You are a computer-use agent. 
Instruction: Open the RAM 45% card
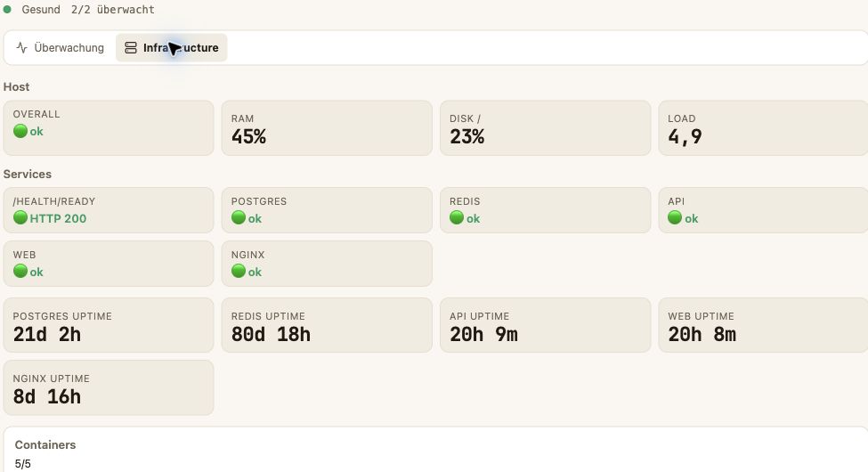tap(327, 128)
